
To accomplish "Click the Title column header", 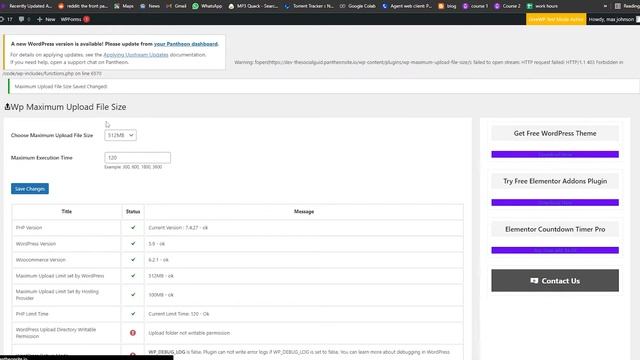I will pyautogui.click(x=67, y=211).
